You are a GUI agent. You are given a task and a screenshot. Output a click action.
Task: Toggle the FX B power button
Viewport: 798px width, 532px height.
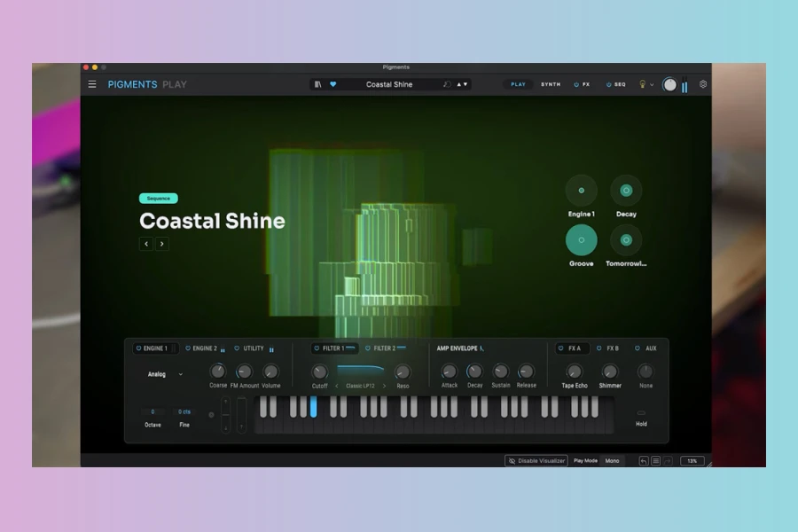coord(599,348)
